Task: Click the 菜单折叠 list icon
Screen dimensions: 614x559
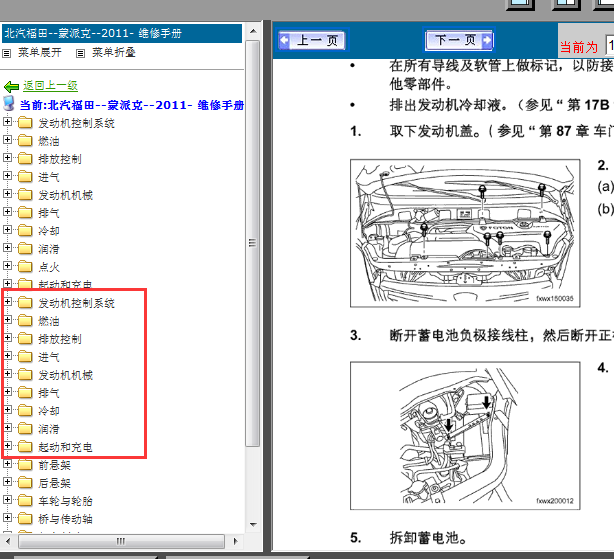Action: tap(80, 53)
